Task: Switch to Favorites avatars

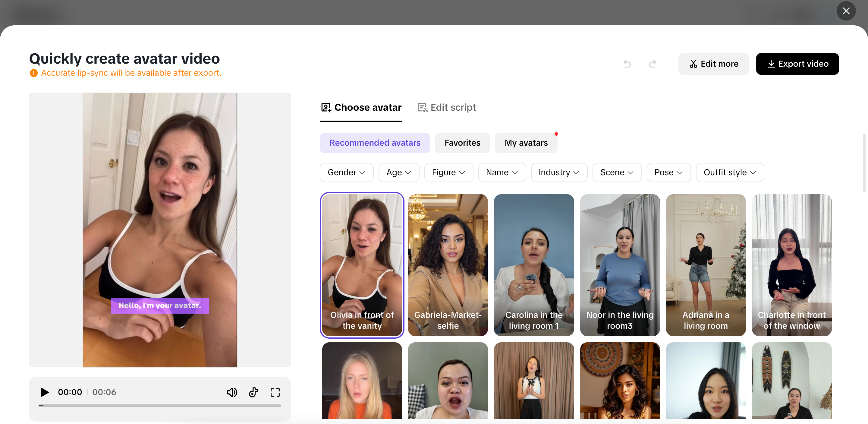Action: click(x=462, y=143)
